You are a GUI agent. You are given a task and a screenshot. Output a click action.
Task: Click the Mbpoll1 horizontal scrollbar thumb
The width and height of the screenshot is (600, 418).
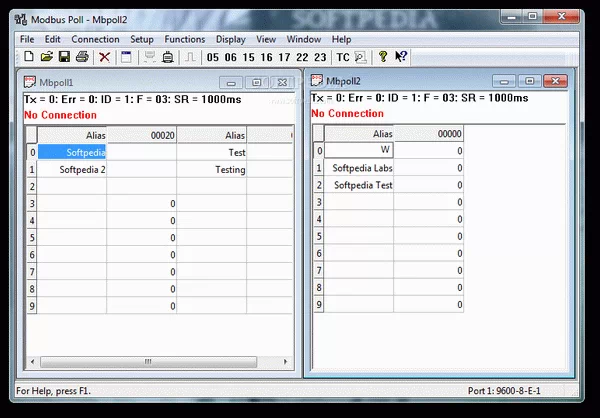pos(148,362)
